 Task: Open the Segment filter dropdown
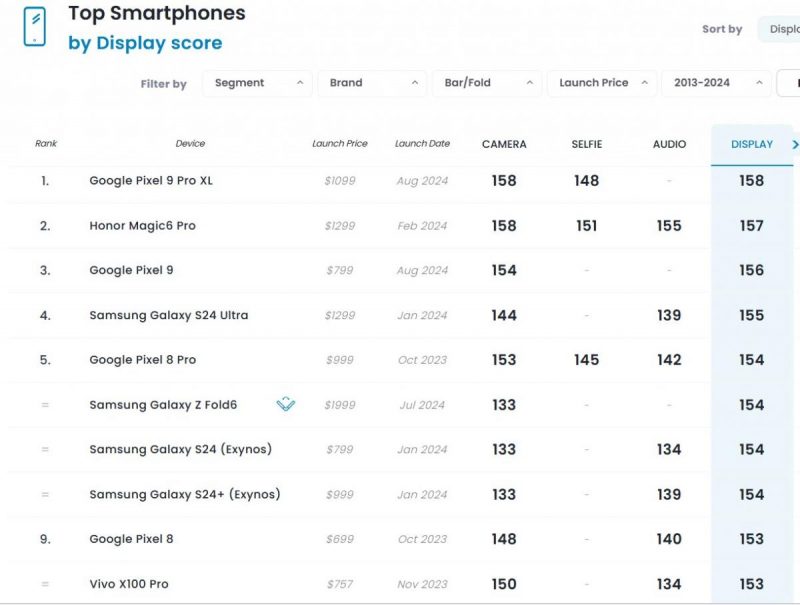[257, 83]
